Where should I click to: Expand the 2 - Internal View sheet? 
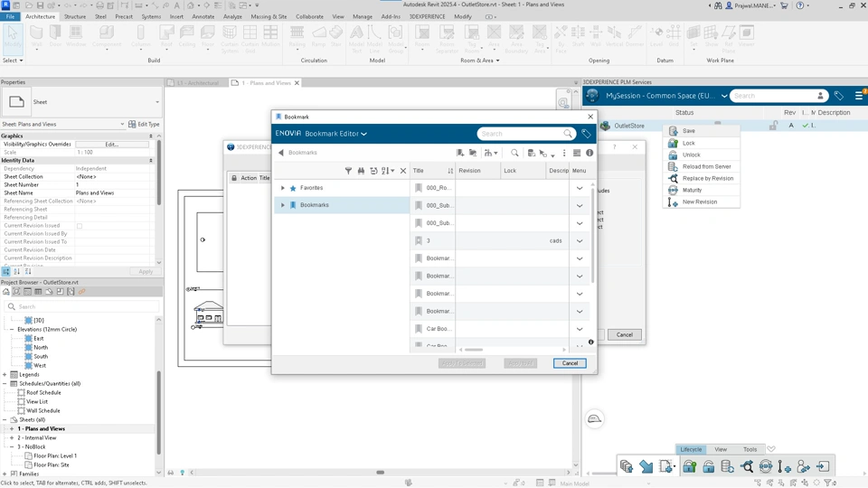(x=12, y=438)
